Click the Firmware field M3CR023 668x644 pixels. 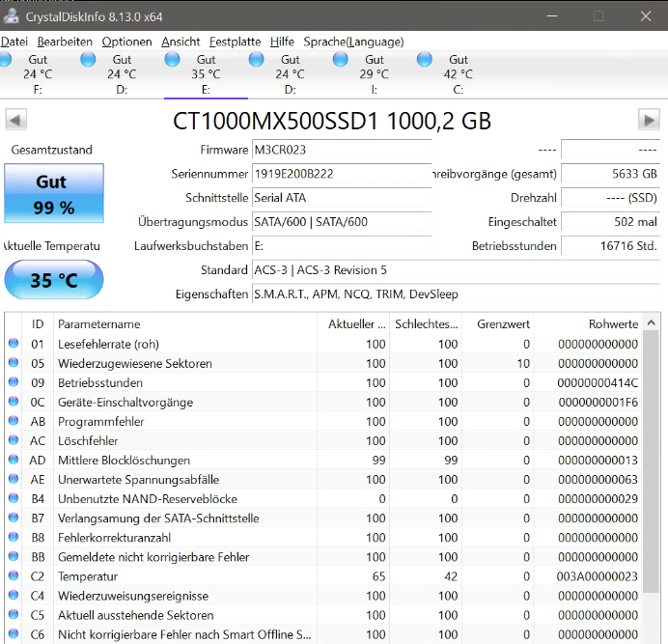[x=342, y=150]
